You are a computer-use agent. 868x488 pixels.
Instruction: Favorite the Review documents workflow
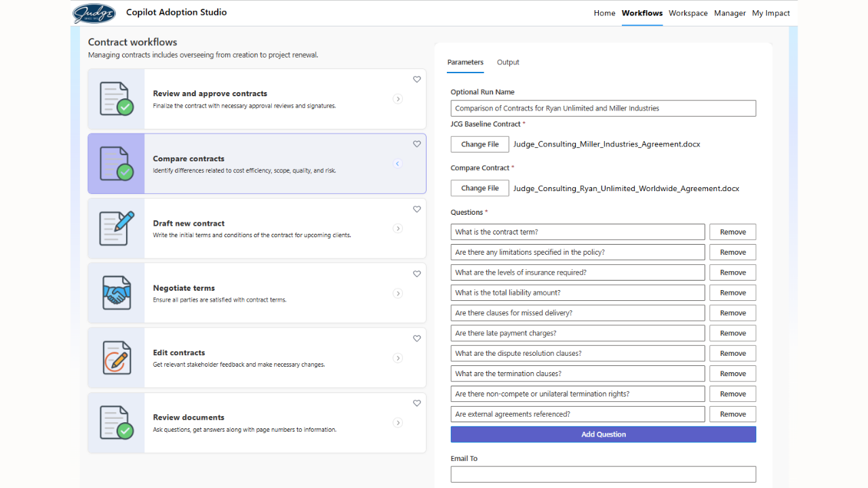point(417,403)
